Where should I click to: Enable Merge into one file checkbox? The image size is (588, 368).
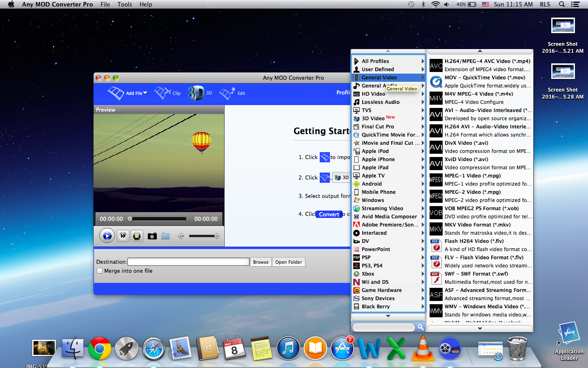pos(100,271)
